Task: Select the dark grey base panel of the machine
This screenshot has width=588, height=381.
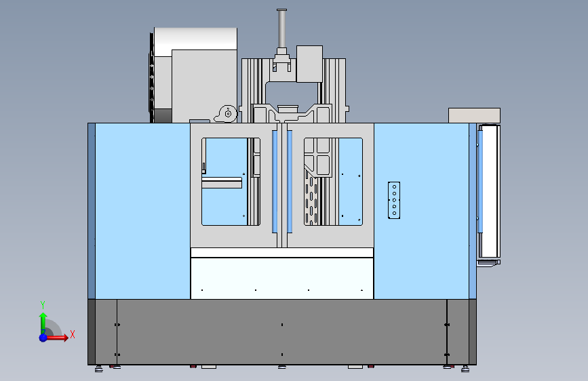Action: click(282, 332)
